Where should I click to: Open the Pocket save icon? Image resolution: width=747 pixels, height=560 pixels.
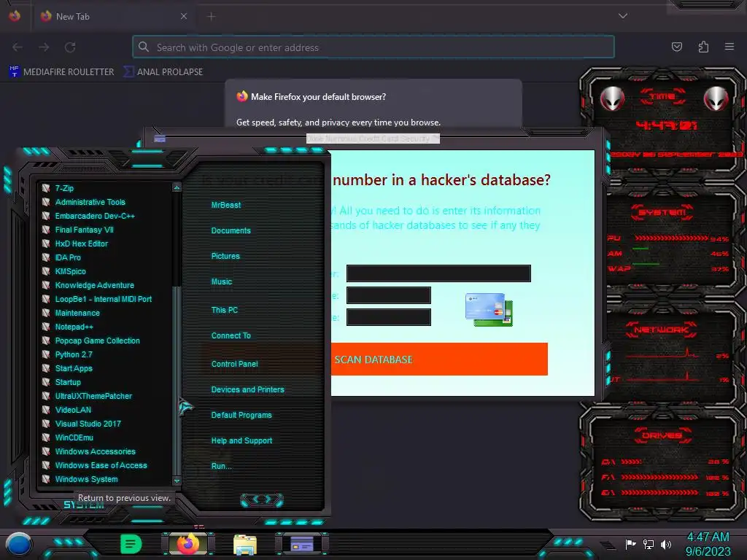click(x=676, y=47)
